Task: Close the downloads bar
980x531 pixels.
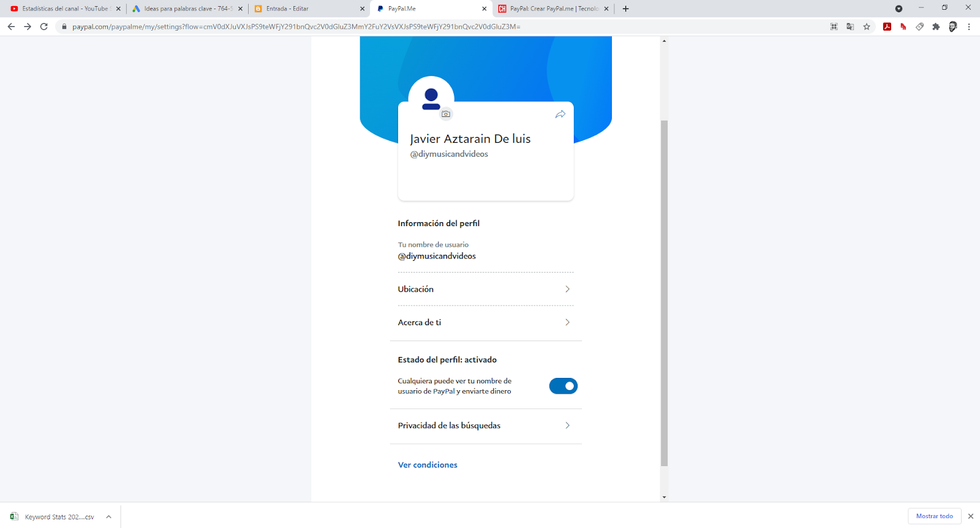Action: tap(971, 516)
